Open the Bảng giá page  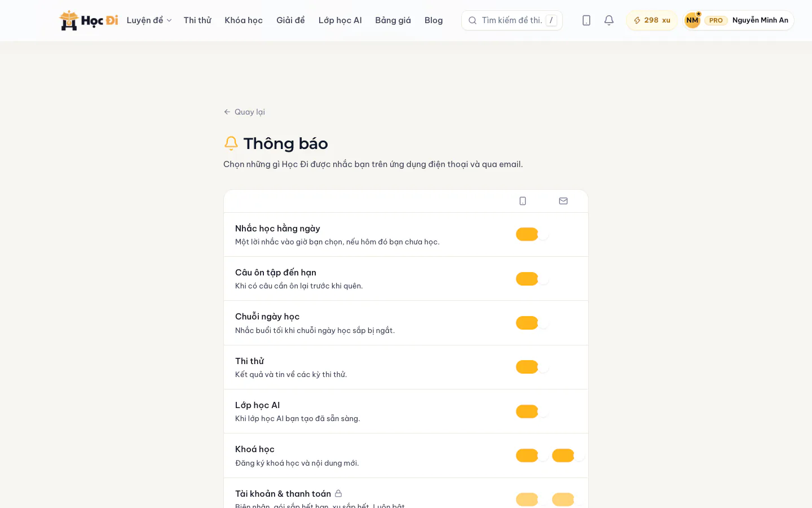(x=393, y=20)
